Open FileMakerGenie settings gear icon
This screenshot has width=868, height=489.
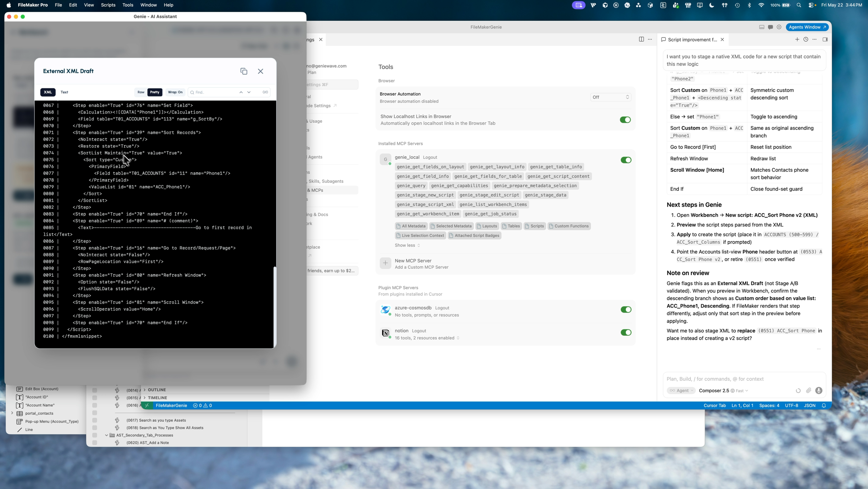tap(779, 27)
